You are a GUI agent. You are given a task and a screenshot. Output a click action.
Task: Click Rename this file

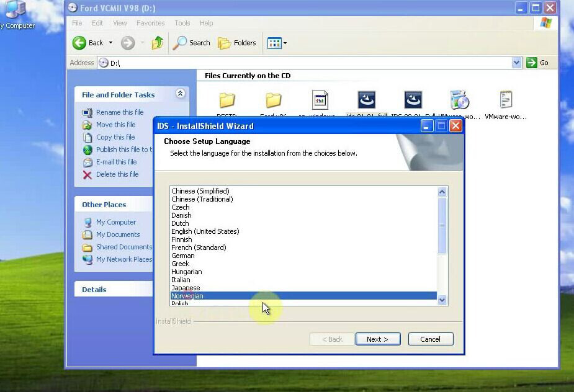[x=120, y=112]
